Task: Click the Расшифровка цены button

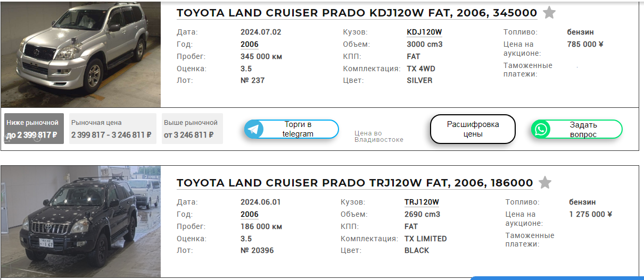Action: click(473, 129)
